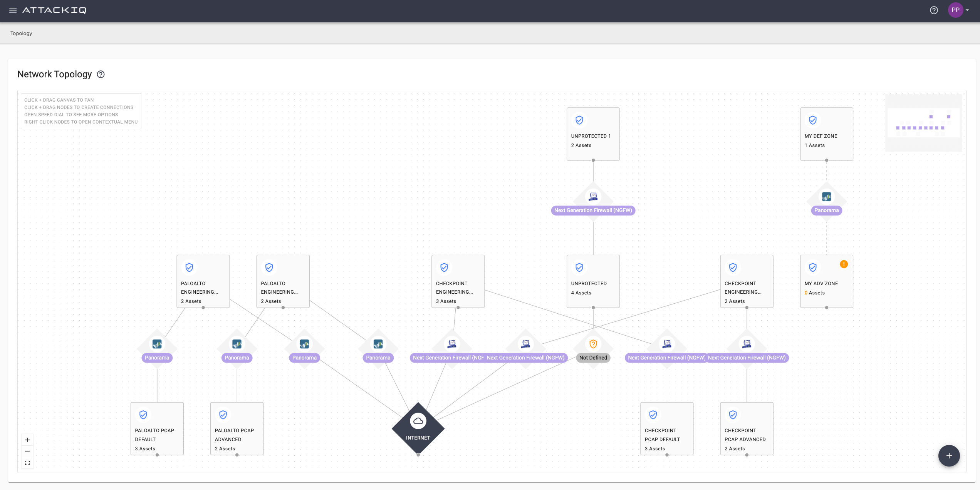Click the orange warning badge on MY ADV ZONE
This screenshot has width=980, height=490.
(x=844, y=264)
